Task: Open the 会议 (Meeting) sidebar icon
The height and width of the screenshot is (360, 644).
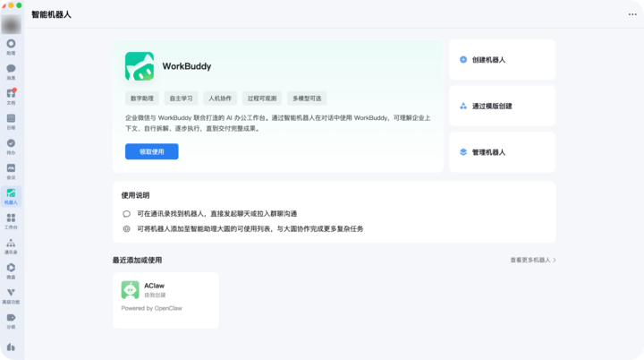Action: click(x=11, y=172)
